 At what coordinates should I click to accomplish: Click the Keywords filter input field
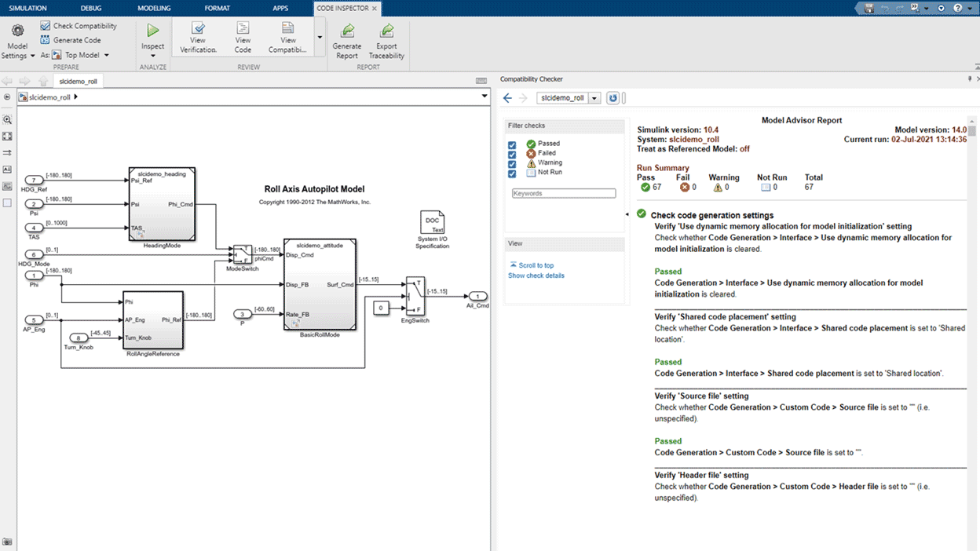tap(563, 192)
